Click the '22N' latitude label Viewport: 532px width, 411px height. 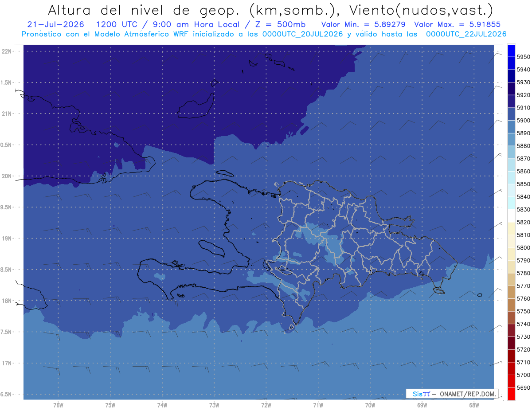pos(7,51)
